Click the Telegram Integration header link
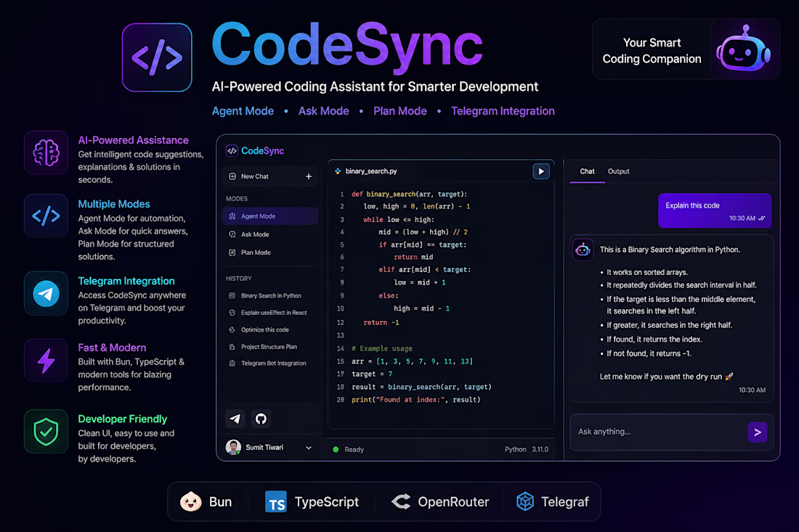The width and height of the screenshot is (799, 532). (503, 111)
